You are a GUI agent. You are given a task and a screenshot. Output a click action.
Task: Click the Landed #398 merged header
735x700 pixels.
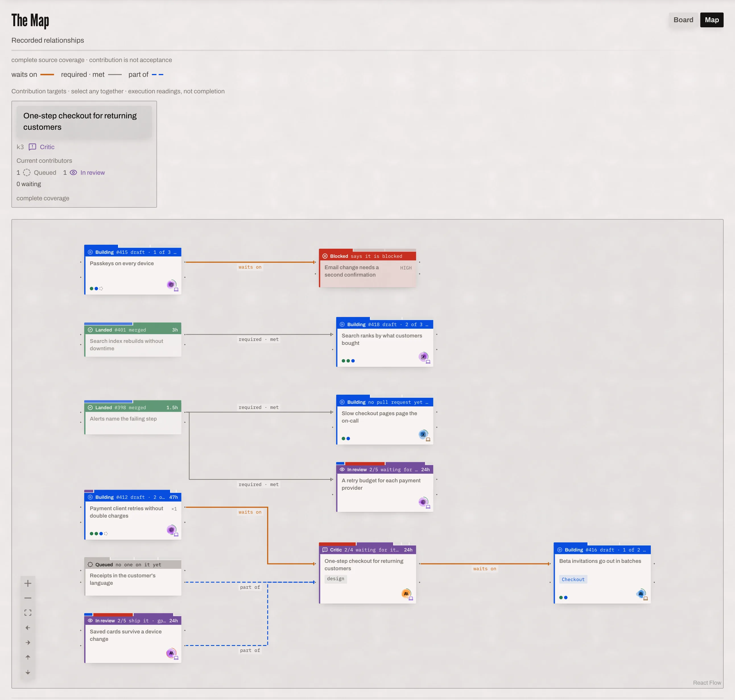[x=133, y=407]
